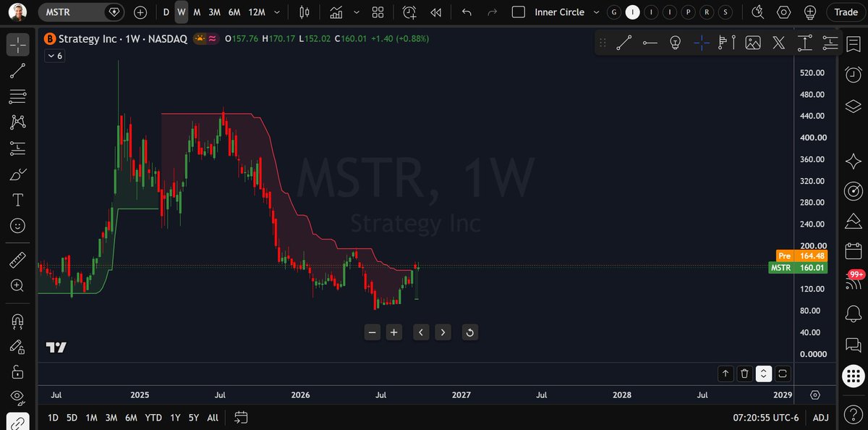Toggle lock all drawings
The width and height of the screenshot is (868, 430).
[x=18, y=372]
